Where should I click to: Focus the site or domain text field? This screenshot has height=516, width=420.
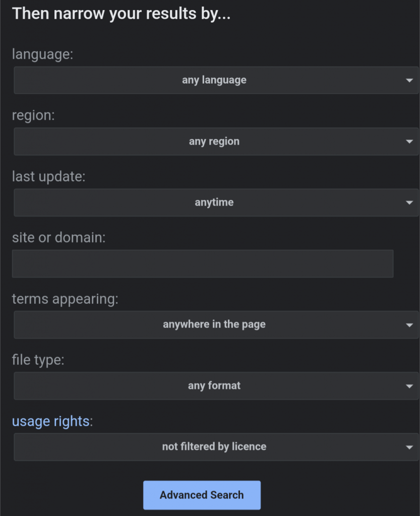pyautogui.click(x=202, y=264)
